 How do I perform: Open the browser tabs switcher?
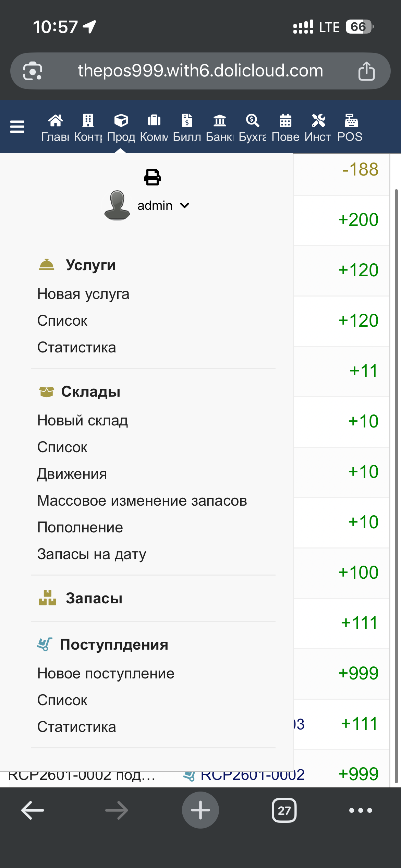[284, 810]
